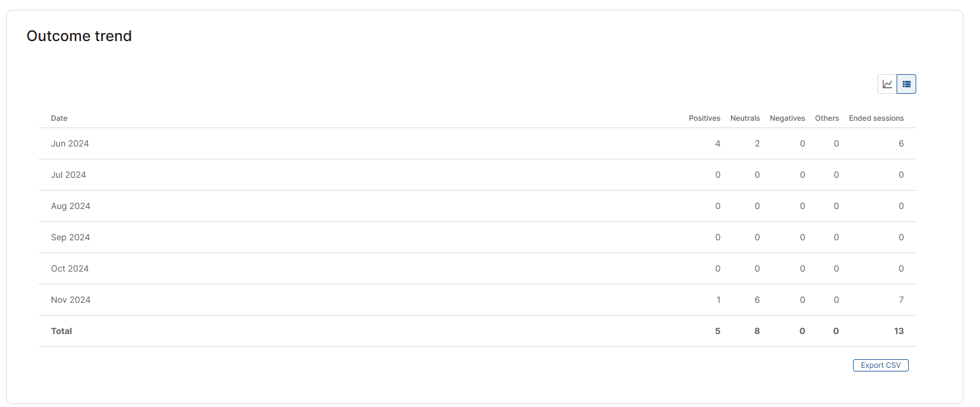The image size is (980, 407).
Task: Select the Jul 2024 row label
Action: pyautogui.click(x=68, y=175)
